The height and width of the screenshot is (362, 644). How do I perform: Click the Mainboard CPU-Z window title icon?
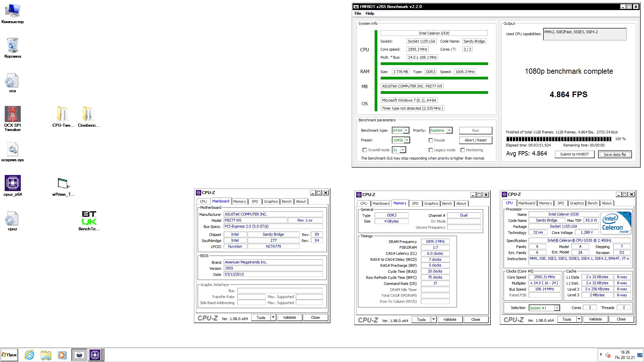[x=198, y=193]
